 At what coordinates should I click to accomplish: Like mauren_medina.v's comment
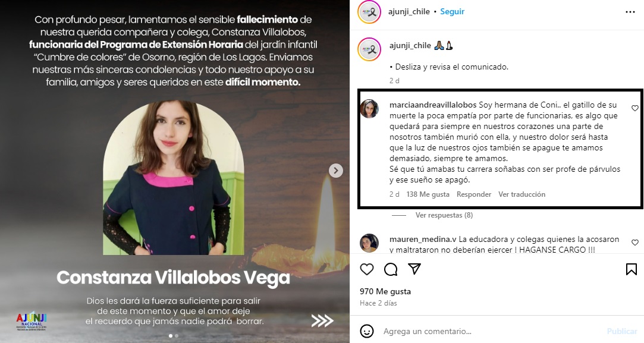click(635, 243)
